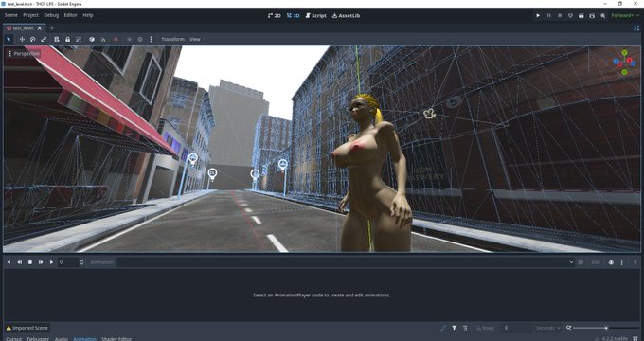
Task: Lock the selected node with padlock icon
Action: (68, 39)
